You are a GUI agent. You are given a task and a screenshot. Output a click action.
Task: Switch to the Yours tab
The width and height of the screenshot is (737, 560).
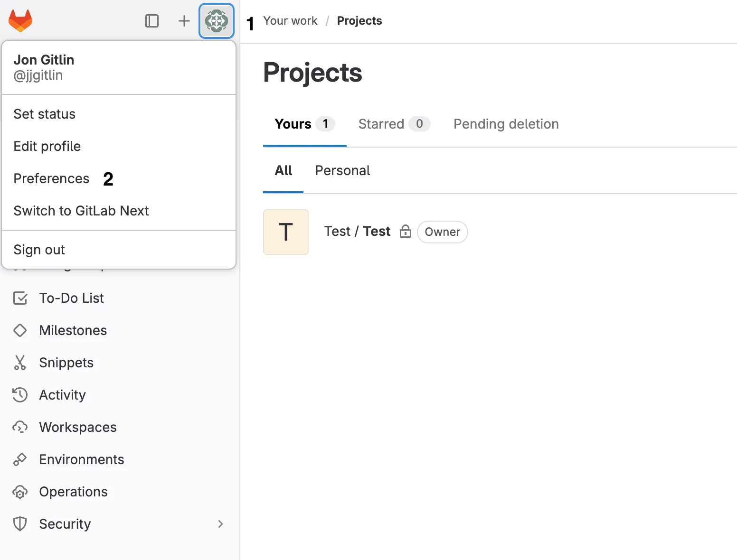tap(305, 124)
